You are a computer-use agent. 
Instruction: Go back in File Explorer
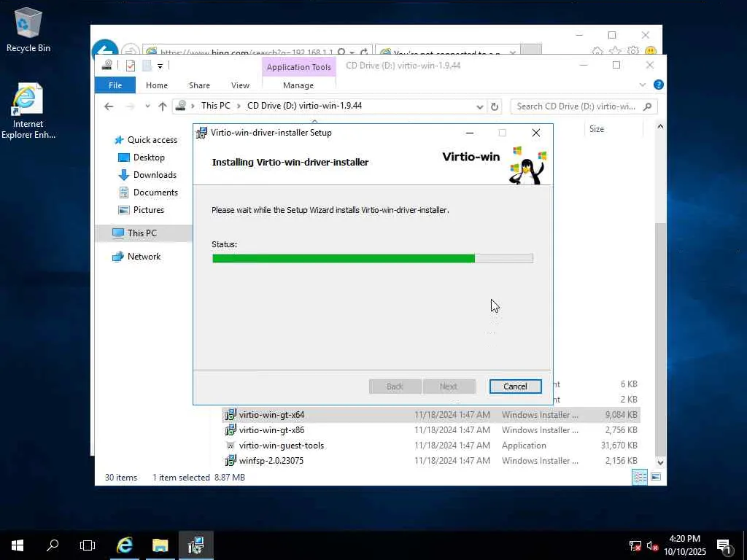(109, 106)
